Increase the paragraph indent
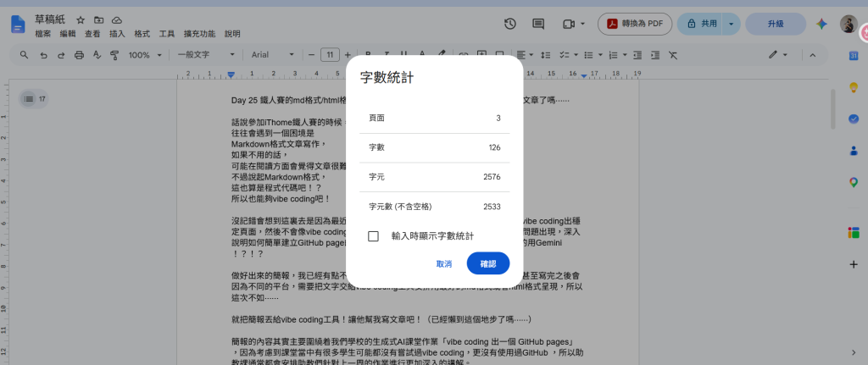Image resolution: width=868 pixels, height=365 pixels. click(655, 55)
